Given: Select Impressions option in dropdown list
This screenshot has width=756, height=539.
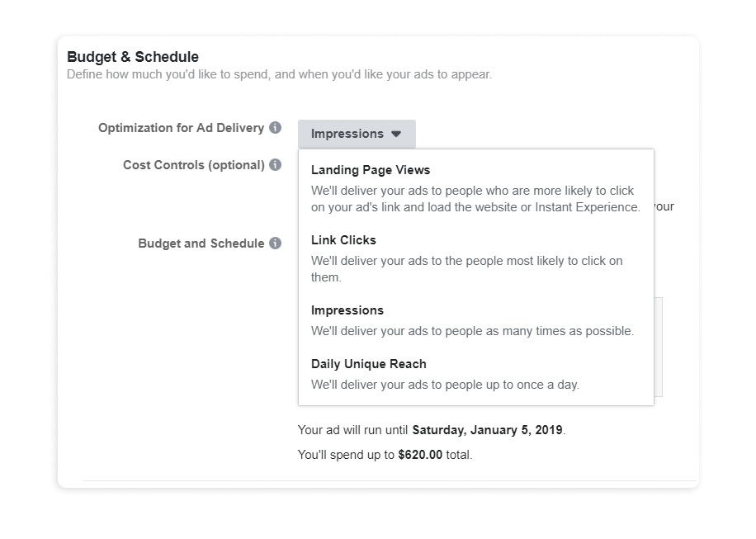Looking at the screenshot, I should [x=347, y=310].
